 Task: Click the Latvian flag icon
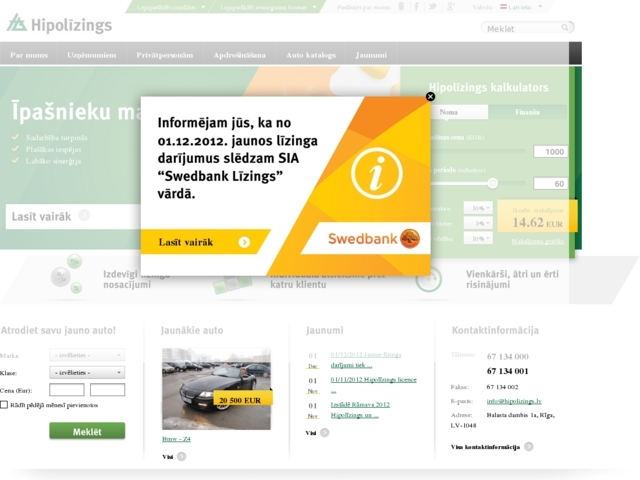pos(503,7)
